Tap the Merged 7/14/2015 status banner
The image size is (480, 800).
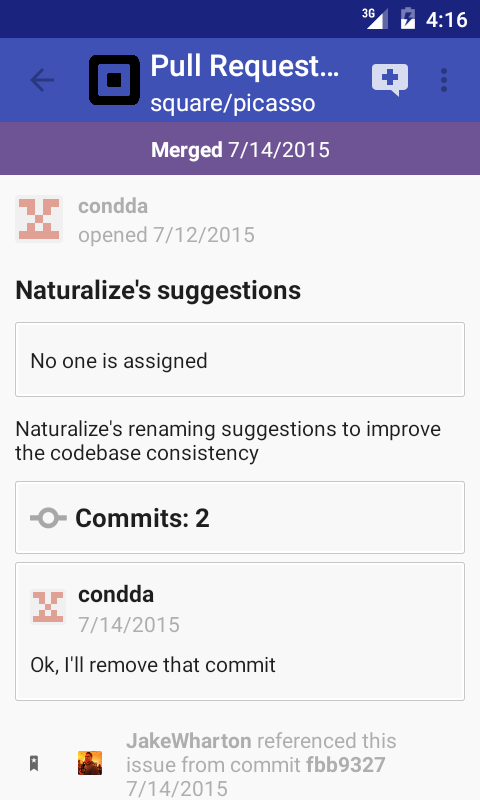click(x=240, y=149)
